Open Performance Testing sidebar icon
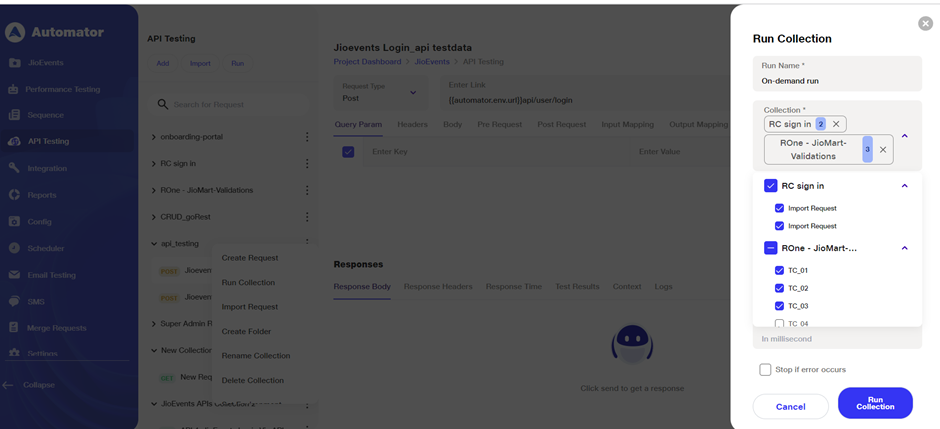The width and height of the screenshot is (940, 429). coord(14,89)
